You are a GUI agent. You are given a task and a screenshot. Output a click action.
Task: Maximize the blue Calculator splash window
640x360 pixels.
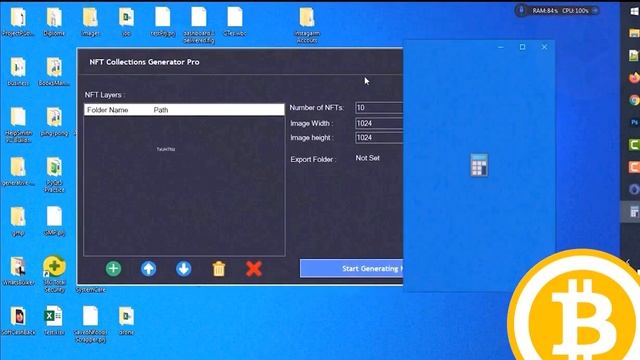point(522,47)
